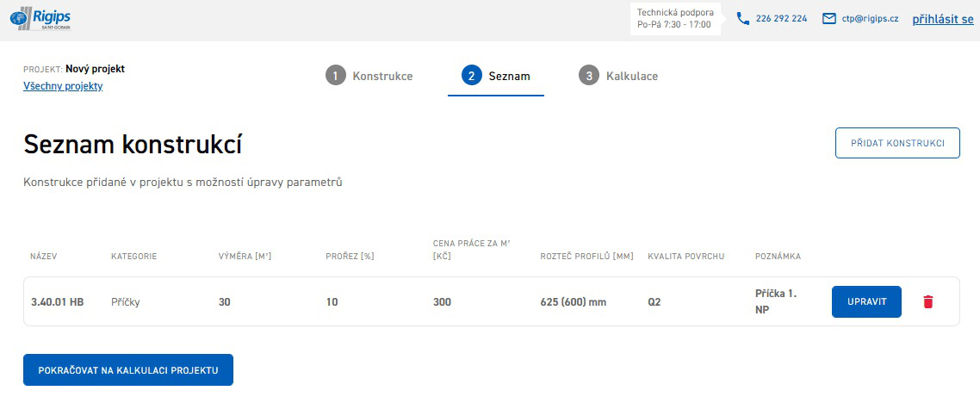
Task: Open the ctp@rigips.cz email link
Action: [870, 19]
